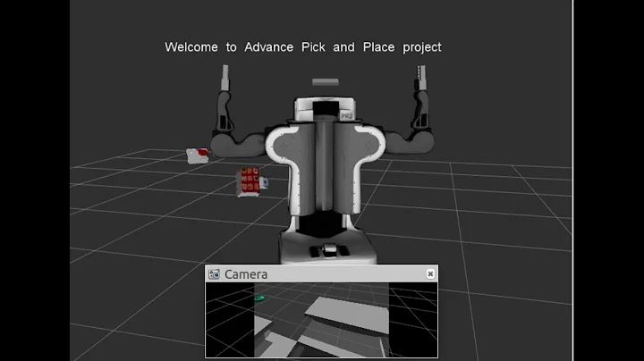
Task: Click the camera image view
Action: (x=321, y=320)
